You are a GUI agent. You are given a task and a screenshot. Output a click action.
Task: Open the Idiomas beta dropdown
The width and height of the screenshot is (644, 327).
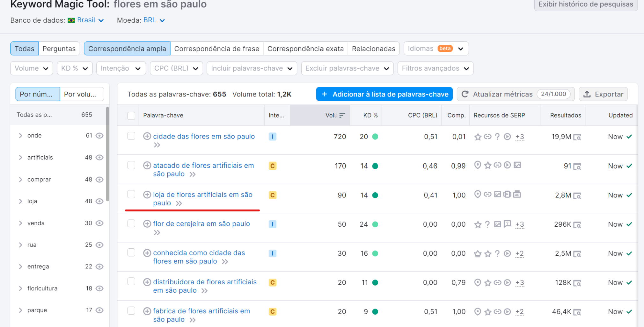(x=436, y=49)
